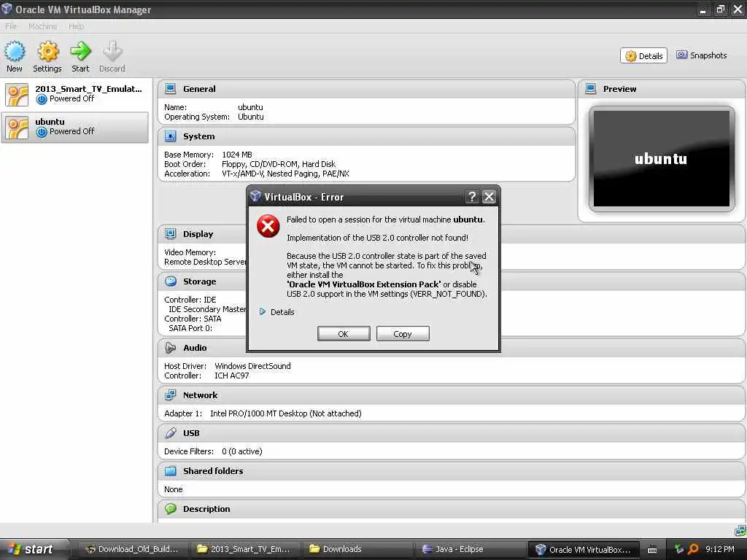Copy the error message with Copy button

tap(403, 334)
